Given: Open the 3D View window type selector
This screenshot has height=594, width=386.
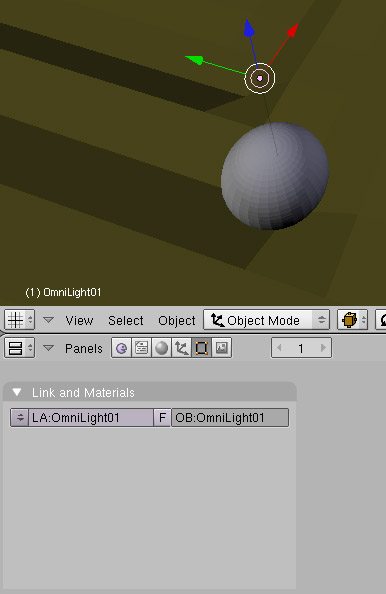Looking at the screenshot, I should point(19,320).
